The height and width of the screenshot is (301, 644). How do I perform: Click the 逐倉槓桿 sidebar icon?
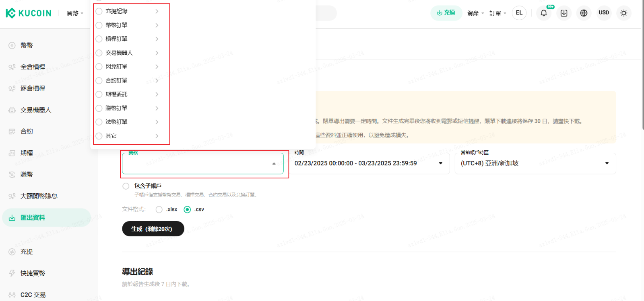[x=12, y=88]
